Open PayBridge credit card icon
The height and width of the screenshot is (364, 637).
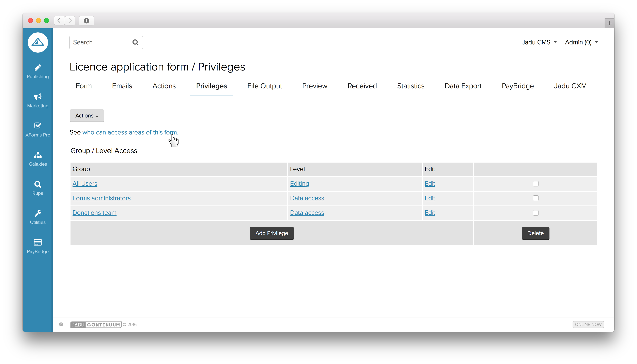38,242
